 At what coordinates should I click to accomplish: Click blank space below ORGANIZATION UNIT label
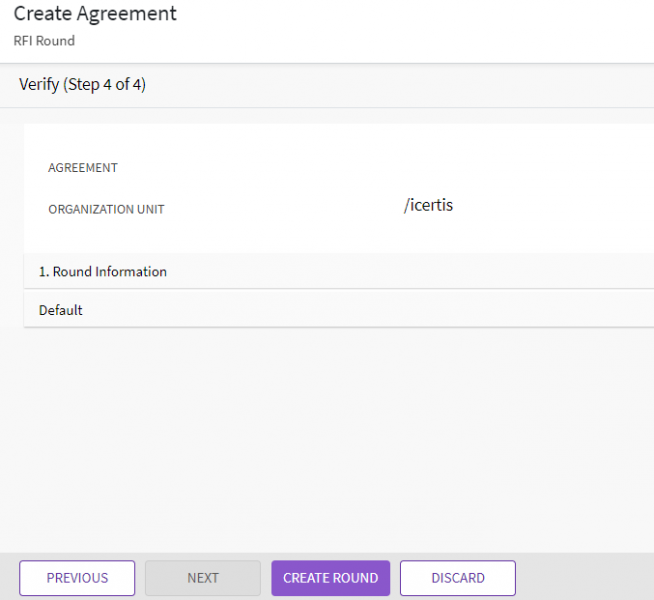tap(106, 237)
